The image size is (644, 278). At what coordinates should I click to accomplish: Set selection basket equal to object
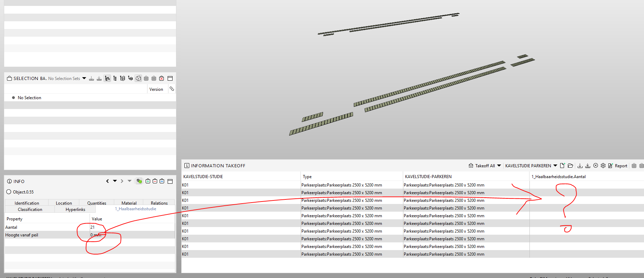[x=162, y=181]
